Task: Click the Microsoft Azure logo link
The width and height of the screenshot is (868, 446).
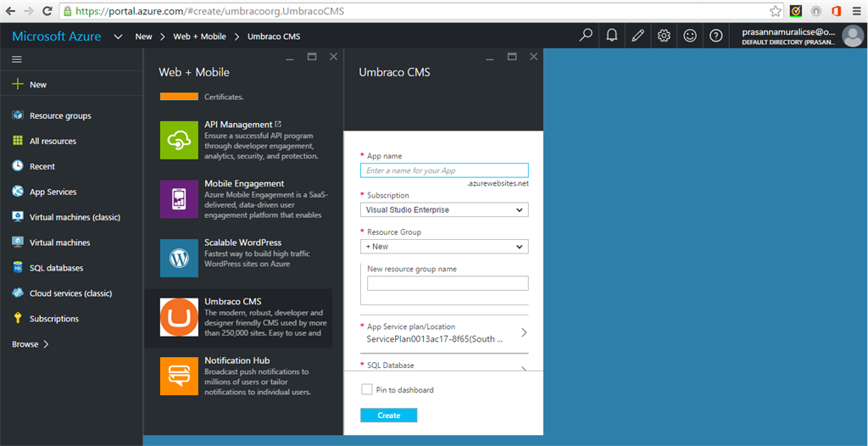Action: (x=57, y=36)
